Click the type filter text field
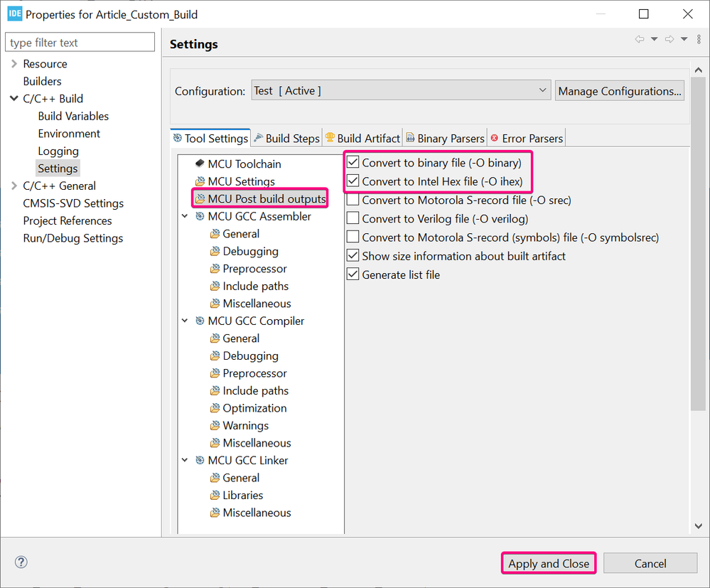This screenshot has height=588, width=710. click(x=80, y=43)
